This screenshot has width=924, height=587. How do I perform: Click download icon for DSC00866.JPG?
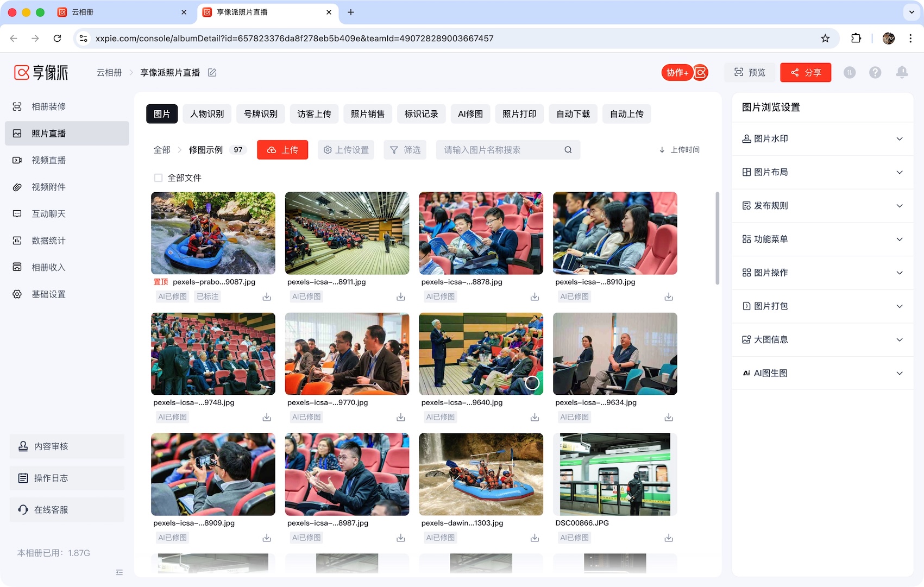point(668,538)
